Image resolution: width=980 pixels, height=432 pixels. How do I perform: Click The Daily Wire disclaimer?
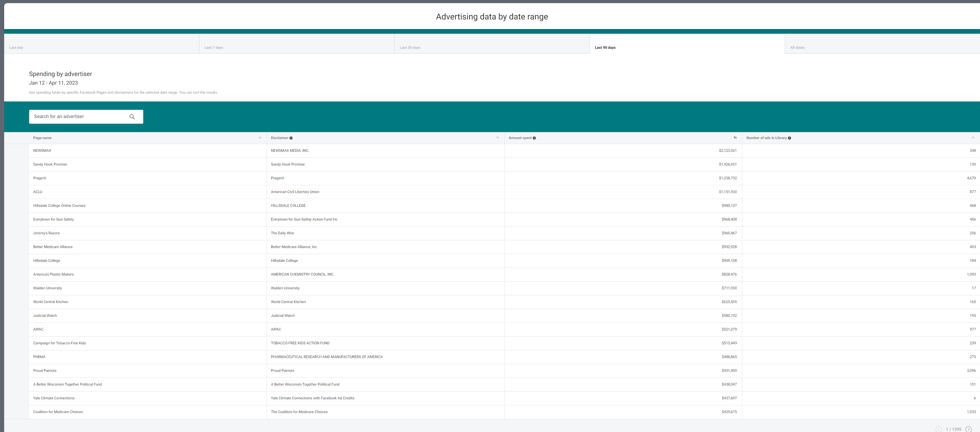tap(282, 233)
